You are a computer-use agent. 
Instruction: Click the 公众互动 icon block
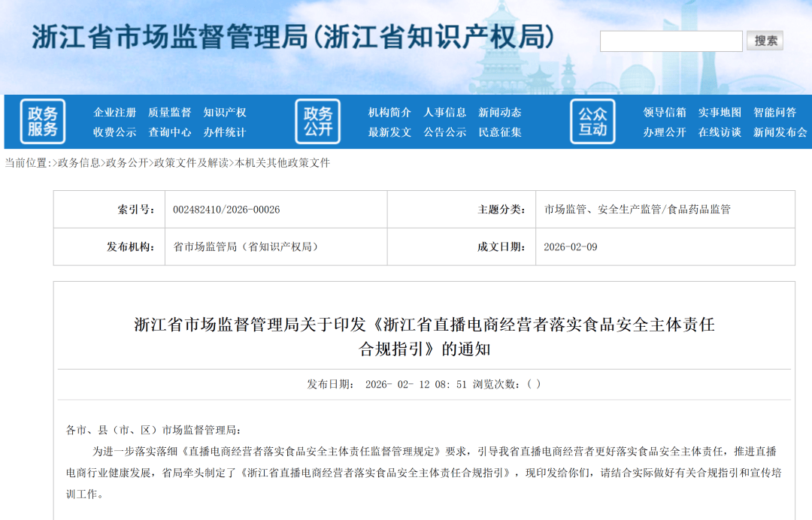592,122
